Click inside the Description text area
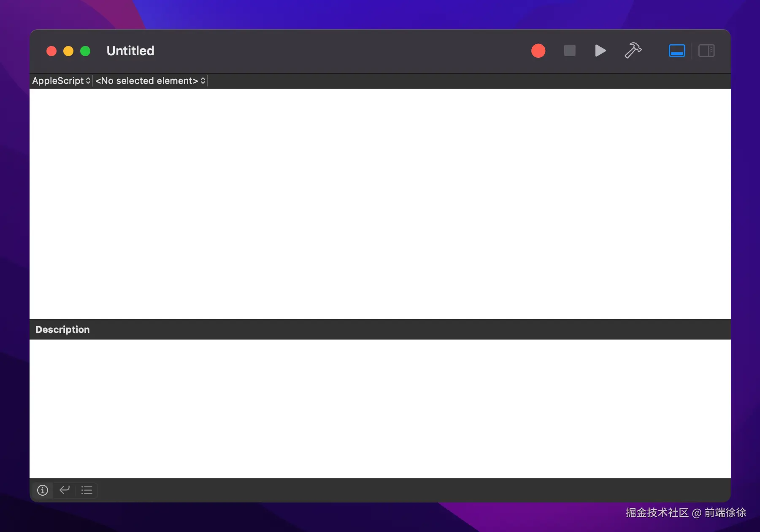The image size is (760, 532). (x=380, y=408)
